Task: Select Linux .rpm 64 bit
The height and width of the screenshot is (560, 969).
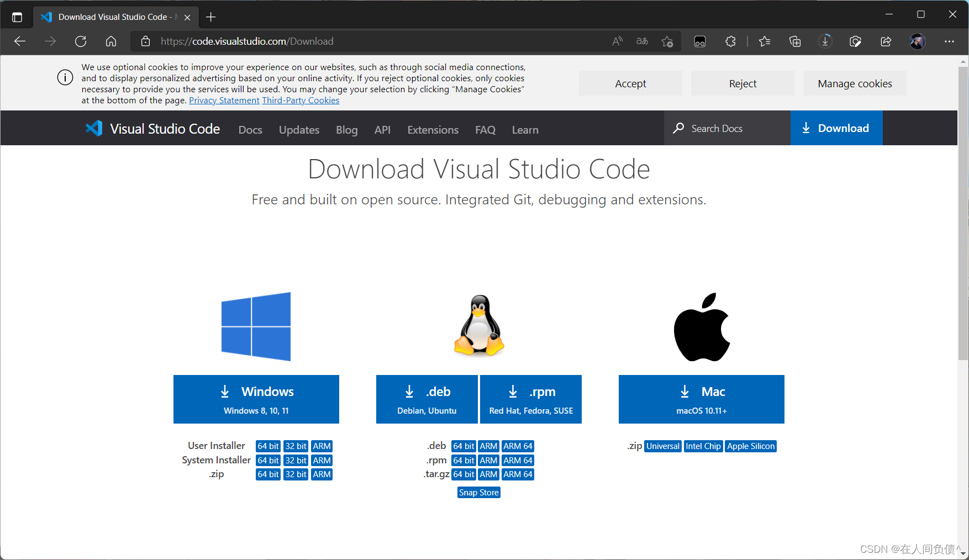Action: click(x=464, y=461)
